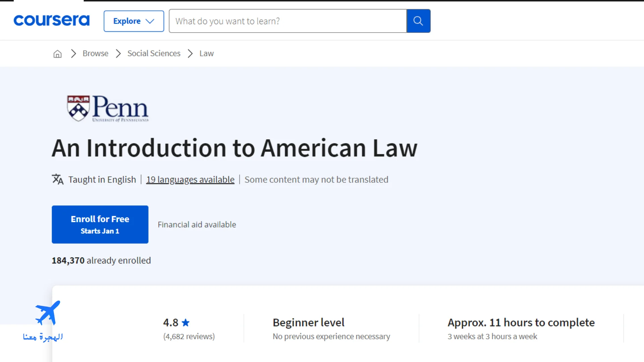Click the Penn university logo
The width and height of the screenshot is (644, 362).
tap(108, 109)
